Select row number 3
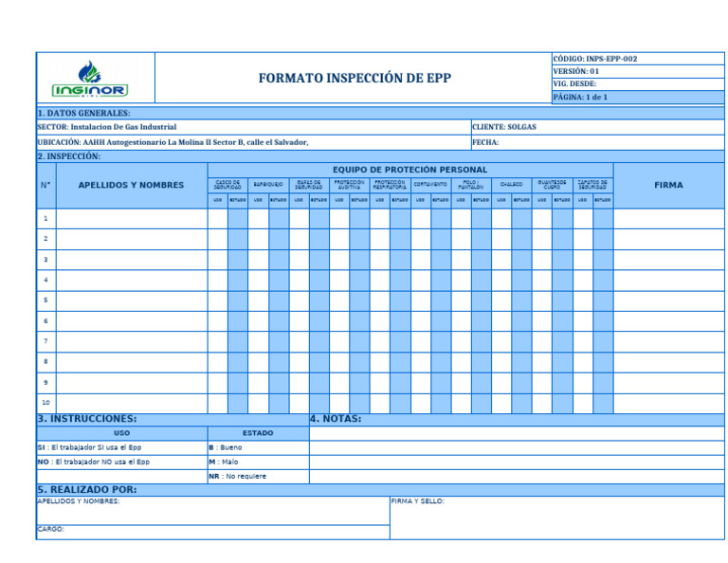 point(45,260)
